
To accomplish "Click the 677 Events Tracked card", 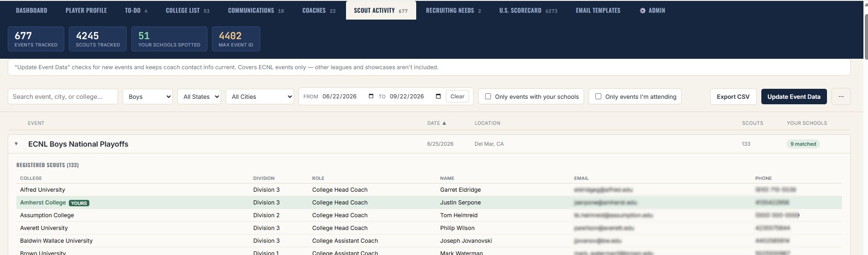I will click(x=36, y=39).
